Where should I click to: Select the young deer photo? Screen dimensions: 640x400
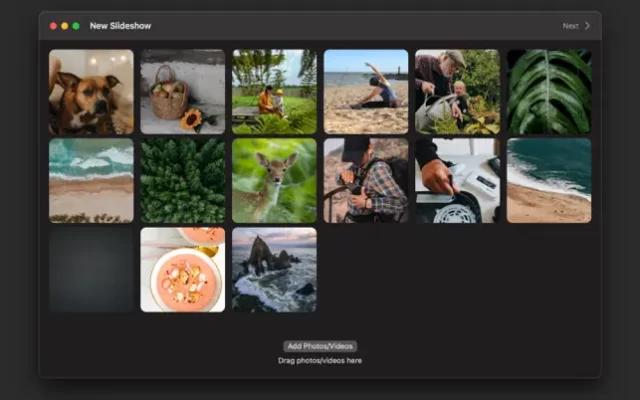(274, 181)
